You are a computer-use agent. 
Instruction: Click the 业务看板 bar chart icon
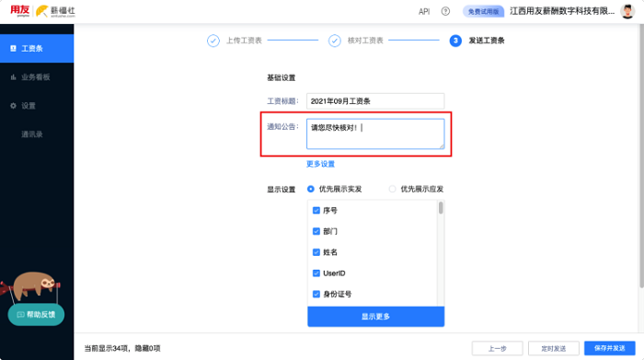pos(13,76)
